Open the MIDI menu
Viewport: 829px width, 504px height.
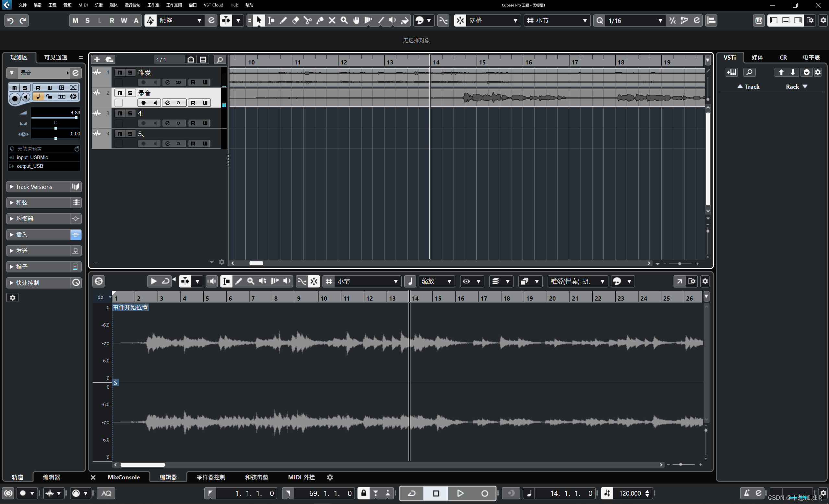point(83,5)
